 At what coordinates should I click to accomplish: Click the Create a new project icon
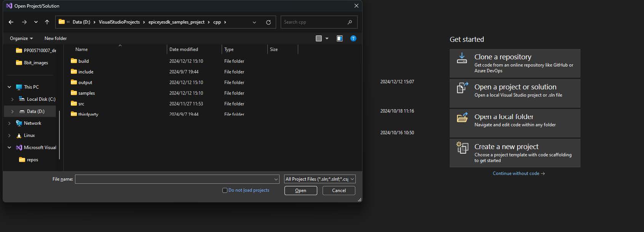click(462, 148)
